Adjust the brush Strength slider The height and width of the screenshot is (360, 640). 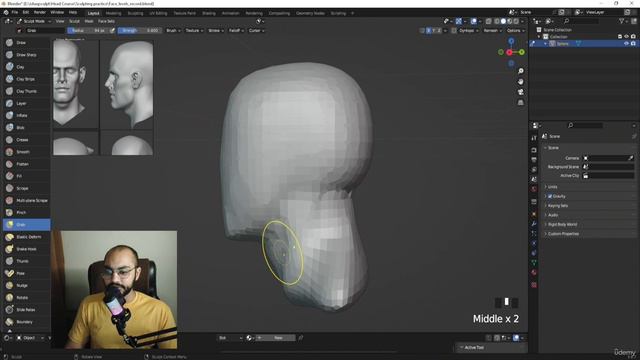coord(139,31)
